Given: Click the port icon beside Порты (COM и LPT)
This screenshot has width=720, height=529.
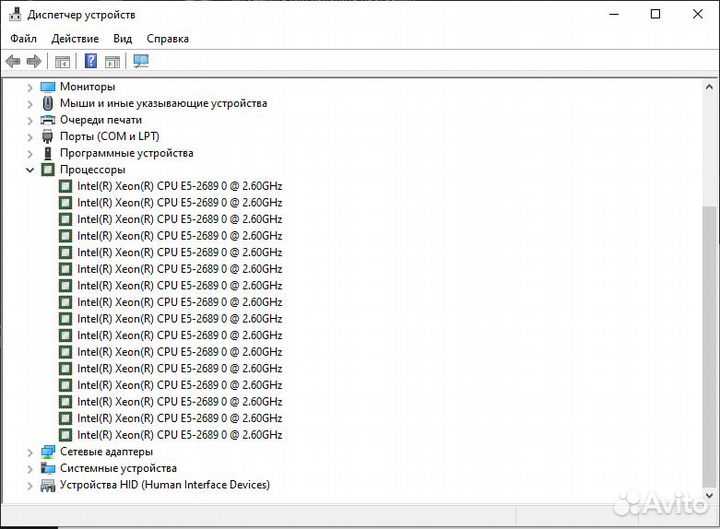Looking at the screenshot, I should click(x=48, y=136).
